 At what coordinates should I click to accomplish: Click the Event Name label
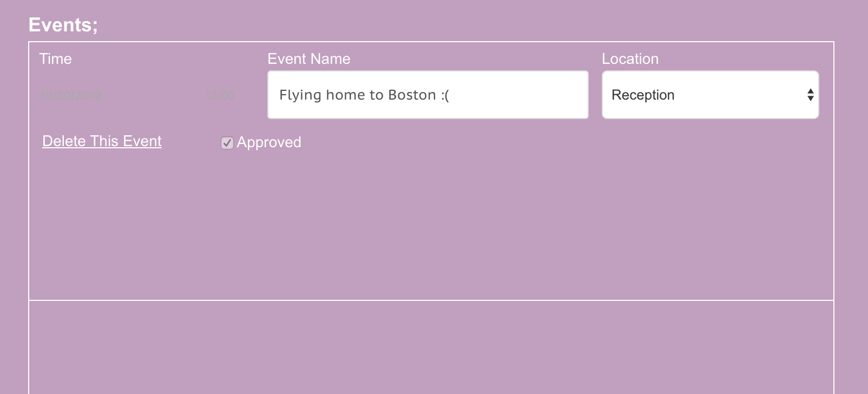(309, 58)
